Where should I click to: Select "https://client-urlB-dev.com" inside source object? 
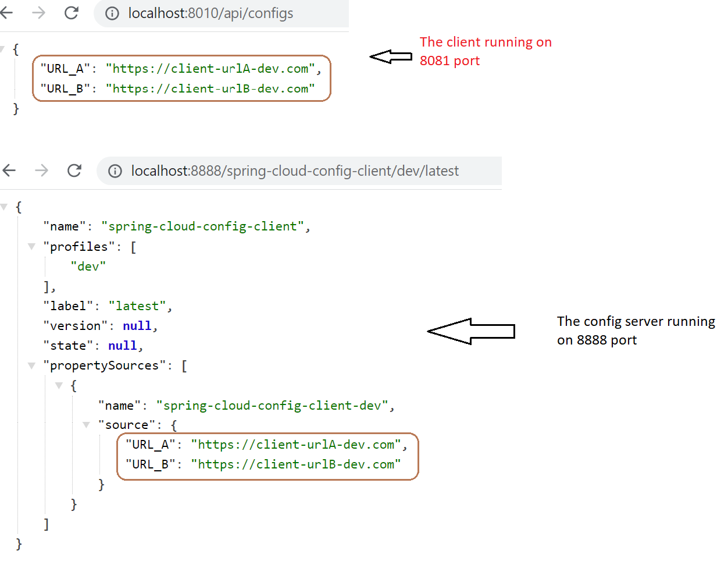click(296, 464)
